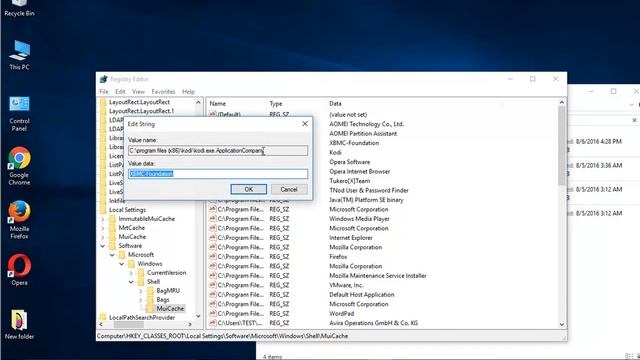Select the BagMRU folder icon

tap(151, 291)
